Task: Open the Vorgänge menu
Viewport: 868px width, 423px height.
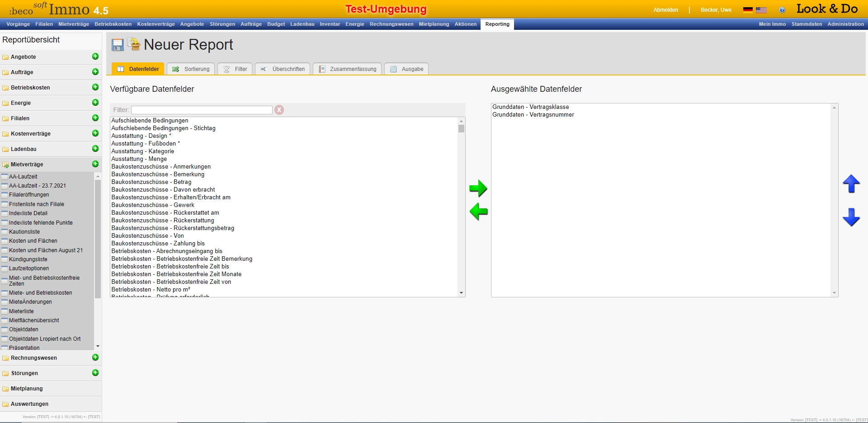Action: click(18, 24)
